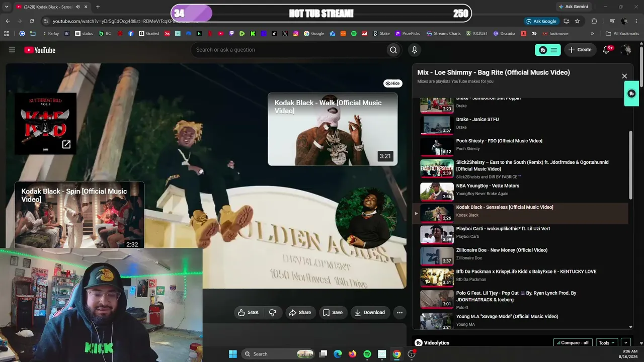This screenshot has width=644, height=362.
Task: Open the taskbar clock and date
Action: pyautogui.click(x=629, y=354)
